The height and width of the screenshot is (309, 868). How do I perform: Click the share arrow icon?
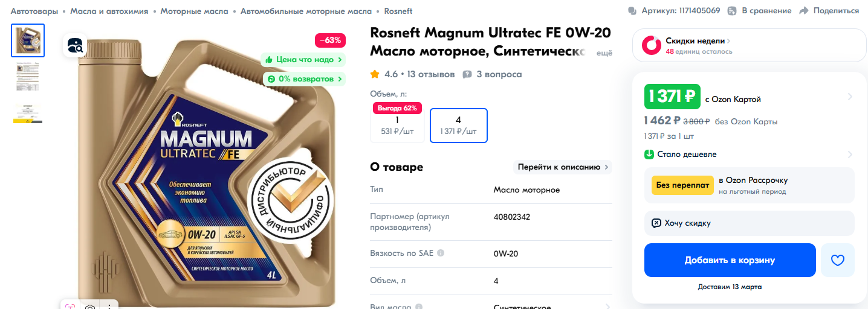coord(803,11)
